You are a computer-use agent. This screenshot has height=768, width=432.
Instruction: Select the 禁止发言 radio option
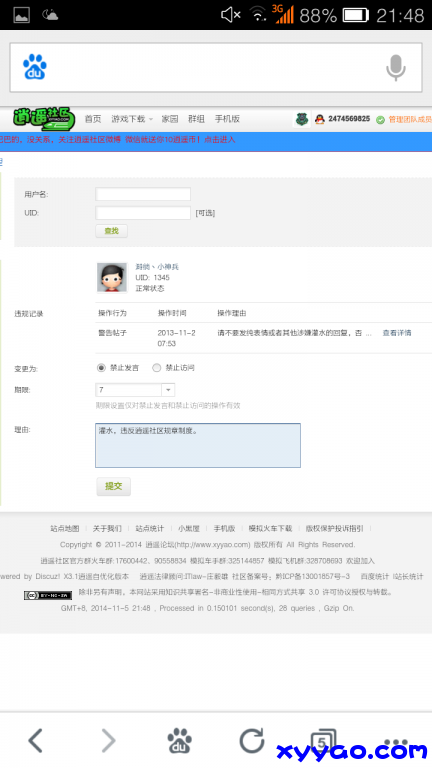(x=101, y=367)
